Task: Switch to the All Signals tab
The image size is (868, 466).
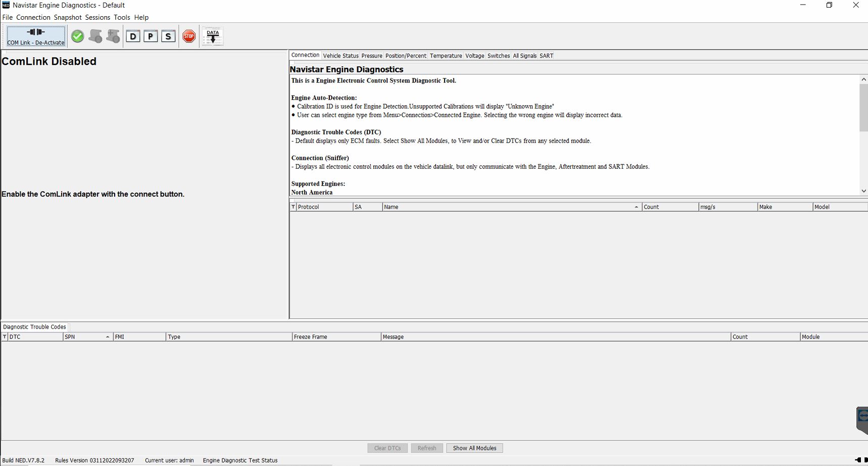Action: [524, 56]
